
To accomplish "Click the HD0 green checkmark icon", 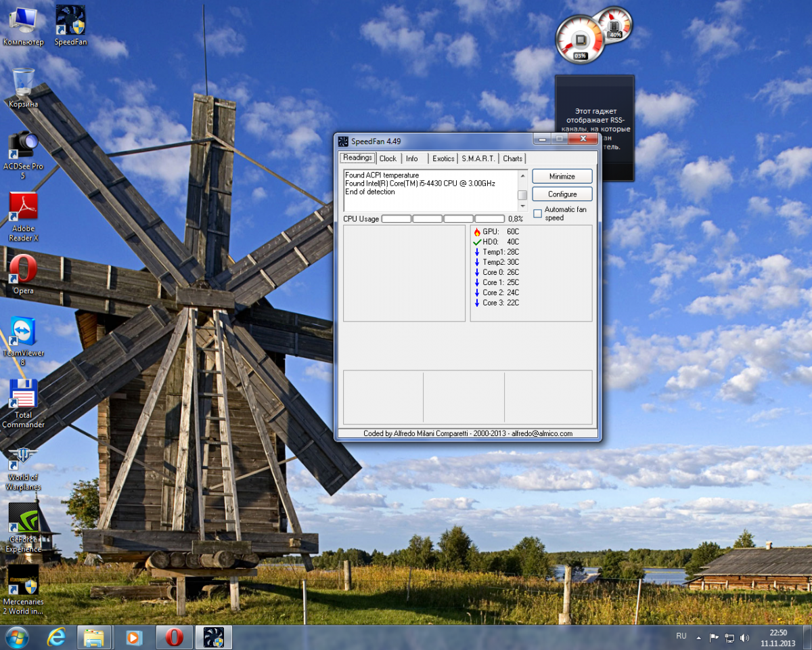I will 477,242.
